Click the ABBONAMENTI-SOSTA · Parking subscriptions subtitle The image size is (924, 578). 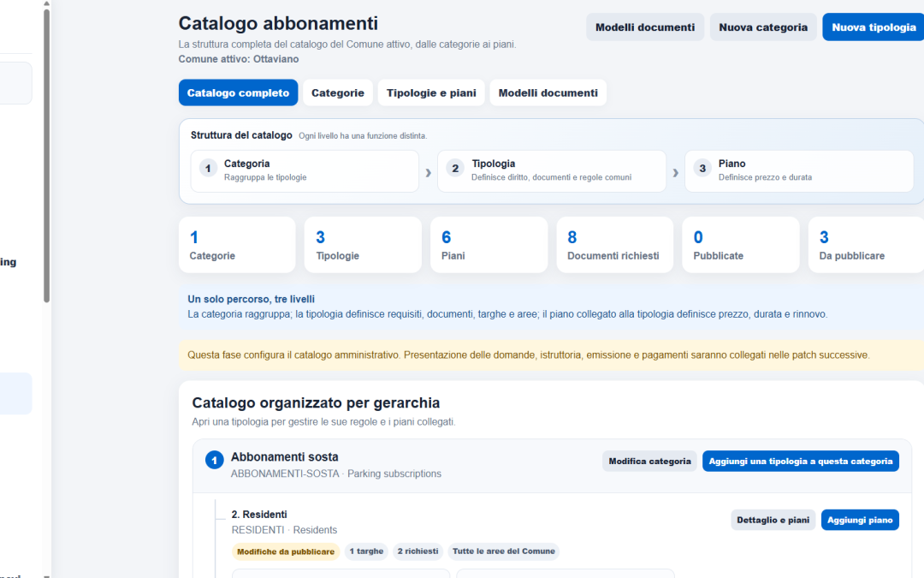point(336,474)
